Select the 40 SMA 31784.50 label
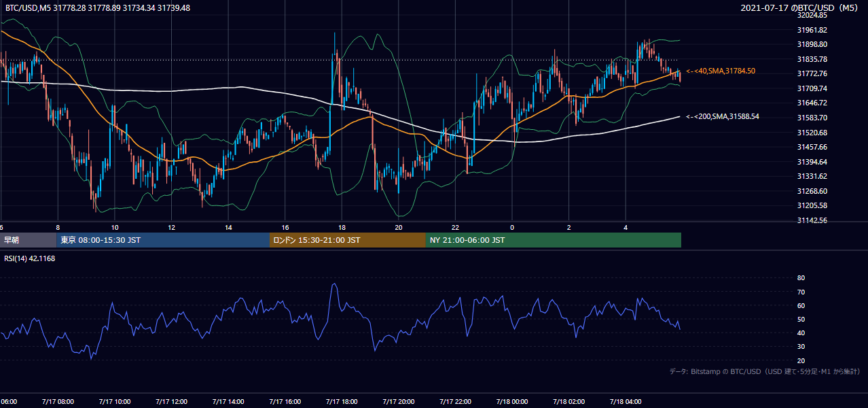 point(721,71)
